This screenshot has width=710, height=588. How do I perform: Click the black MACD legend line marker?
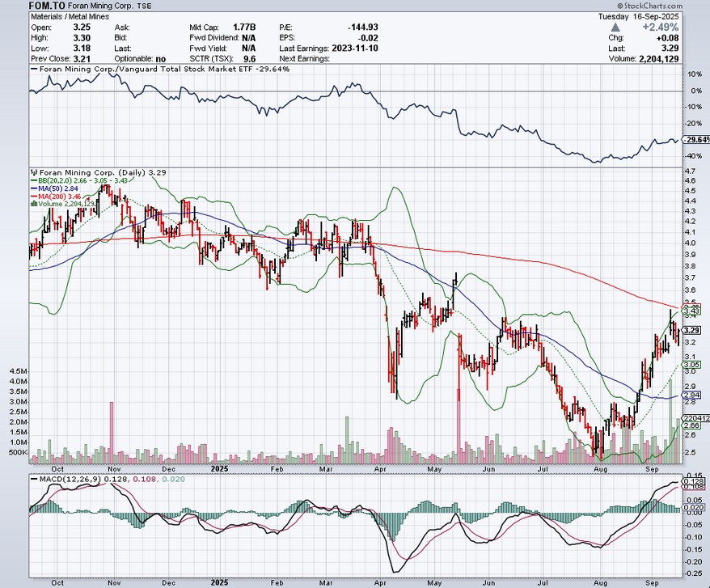pyautogui.click(x=32, y=480)
